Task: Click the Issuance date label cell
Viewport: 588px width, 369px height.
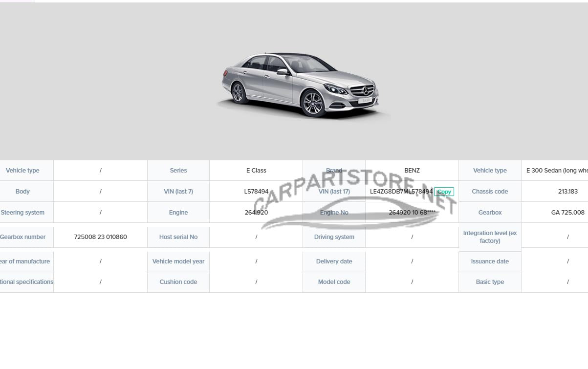Action: click(490, 261)
